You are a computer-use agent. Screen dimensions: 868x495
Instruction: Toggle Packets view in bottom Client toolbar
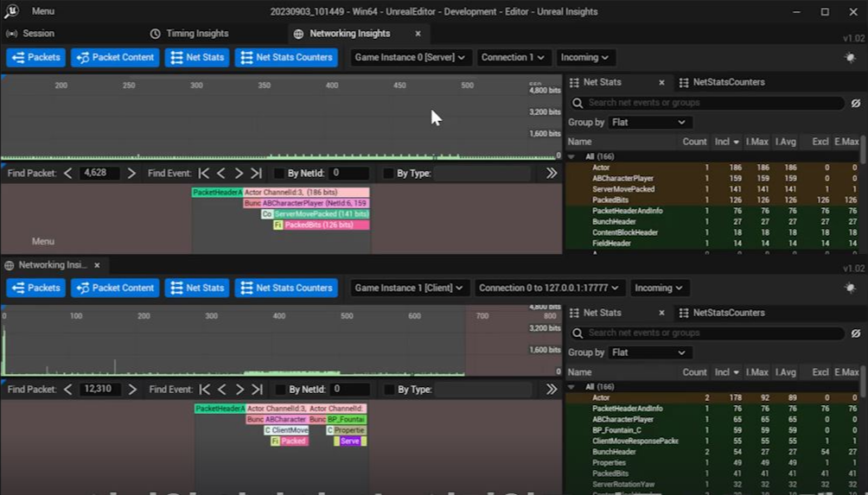[36, 288]
